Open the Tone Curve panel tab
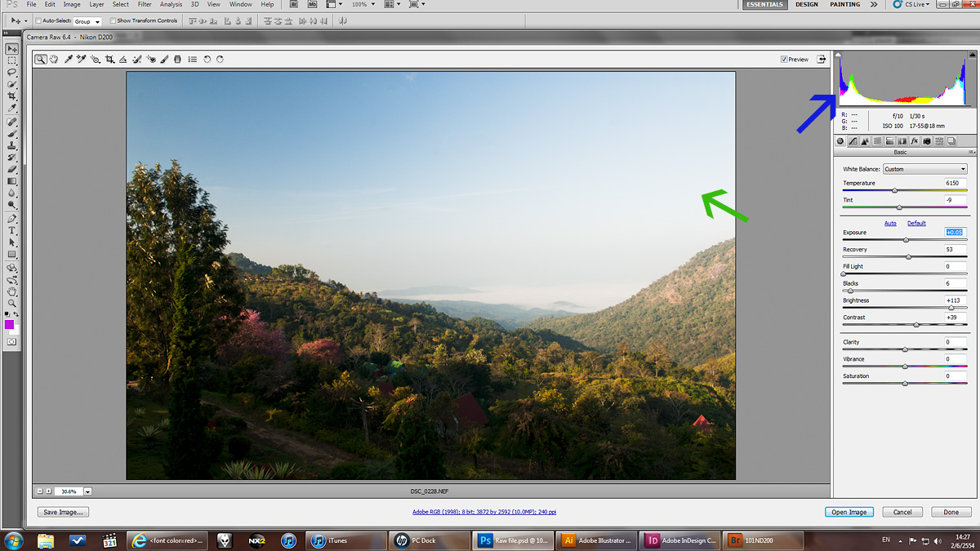 (x=853, y=141)
